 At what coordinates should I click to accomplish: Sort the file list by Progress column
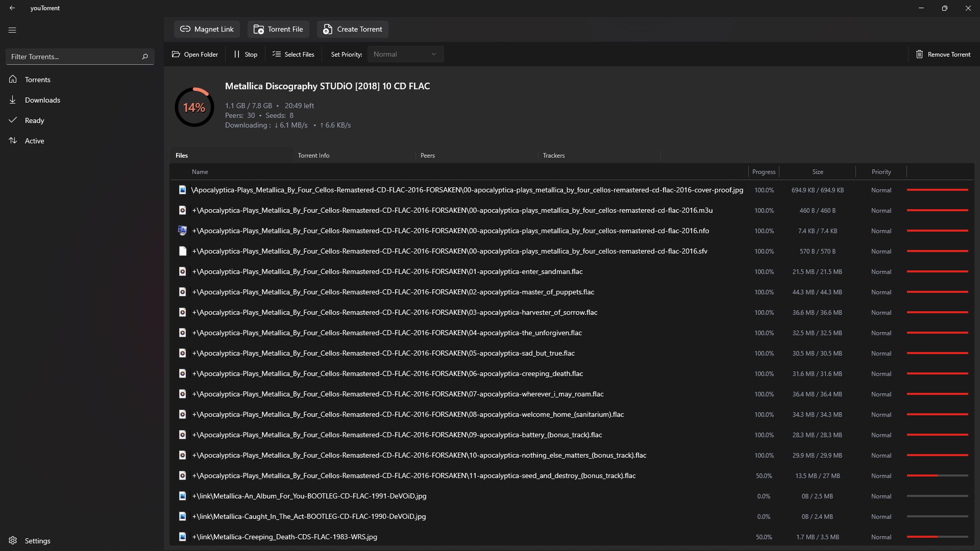point(764,172)
